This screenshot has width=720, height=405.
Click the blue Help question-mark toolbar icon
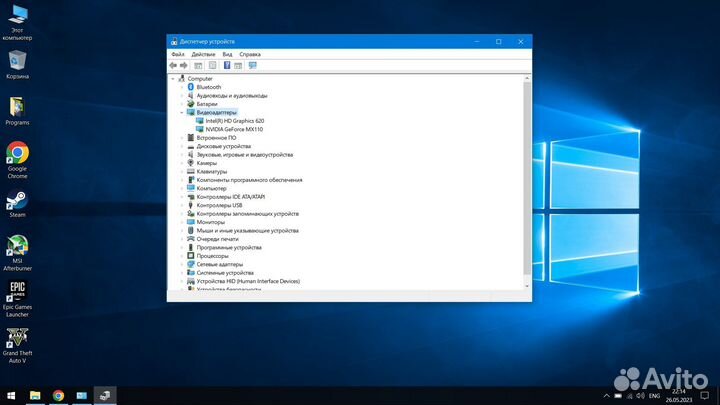pyautogui.click(x=227, y=66)
